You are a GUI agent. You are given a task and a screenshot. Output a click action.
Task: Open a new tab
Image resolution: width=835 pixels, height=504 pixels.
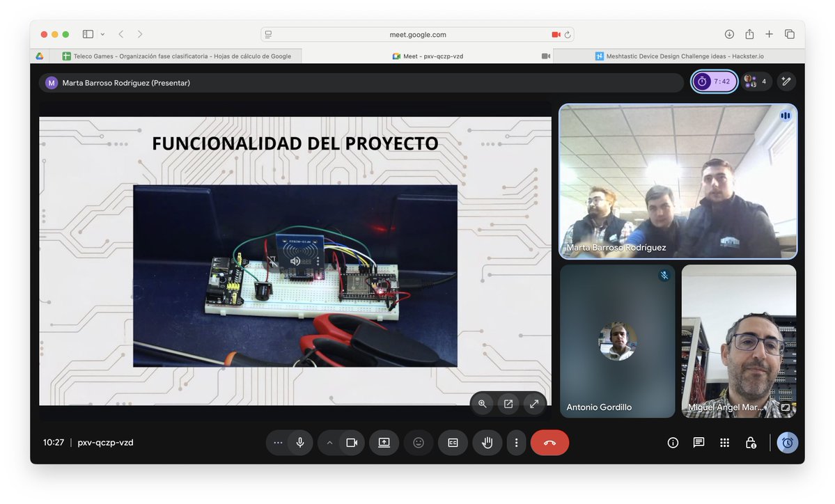pyautogui.click(x=769, y=34)
